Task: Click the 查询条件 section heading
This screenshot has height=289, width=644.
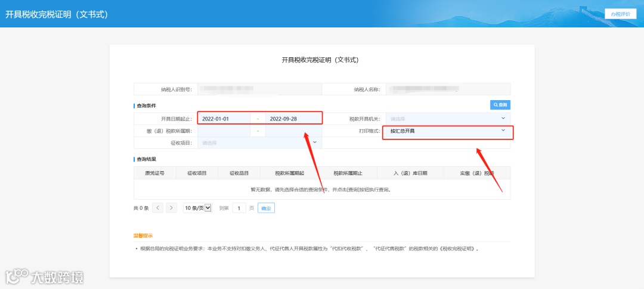Action: pyautogui.click(x=146, y=105)
